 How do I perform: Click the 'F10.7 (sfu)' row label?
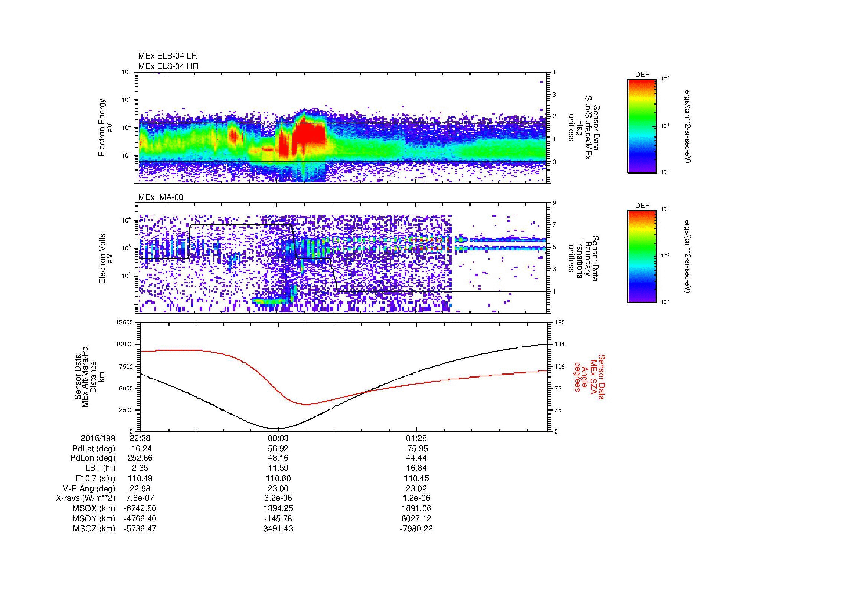95,478
